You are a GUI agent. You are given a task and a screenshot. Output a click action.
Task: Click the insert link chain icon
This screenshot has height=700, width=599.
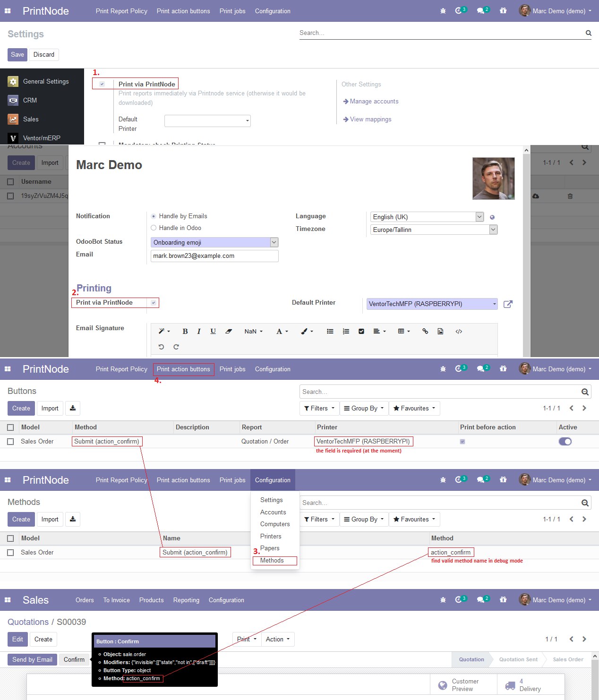point(425,332)
